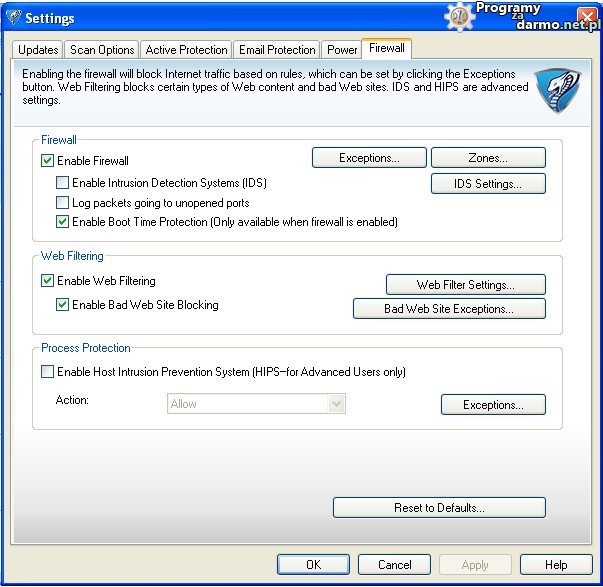Open the Scan Options tab
This screenshot has width=603, height=587.
102,50
